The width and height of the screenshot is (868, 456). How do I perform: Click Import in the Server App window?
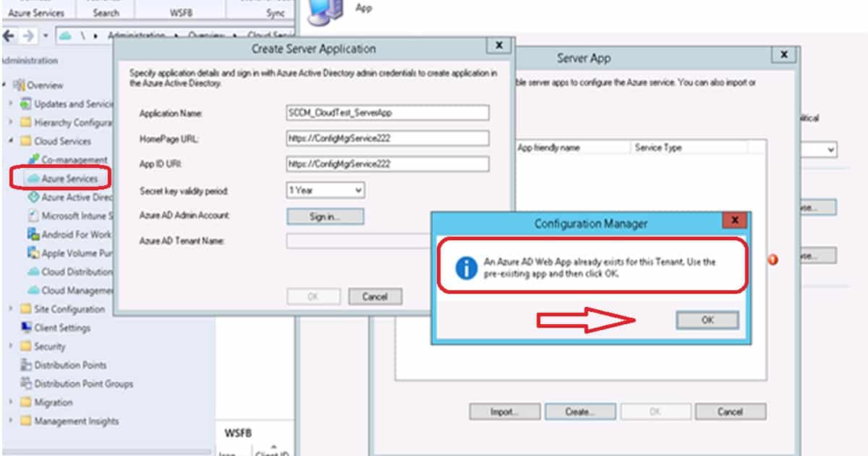pos(505,412)
